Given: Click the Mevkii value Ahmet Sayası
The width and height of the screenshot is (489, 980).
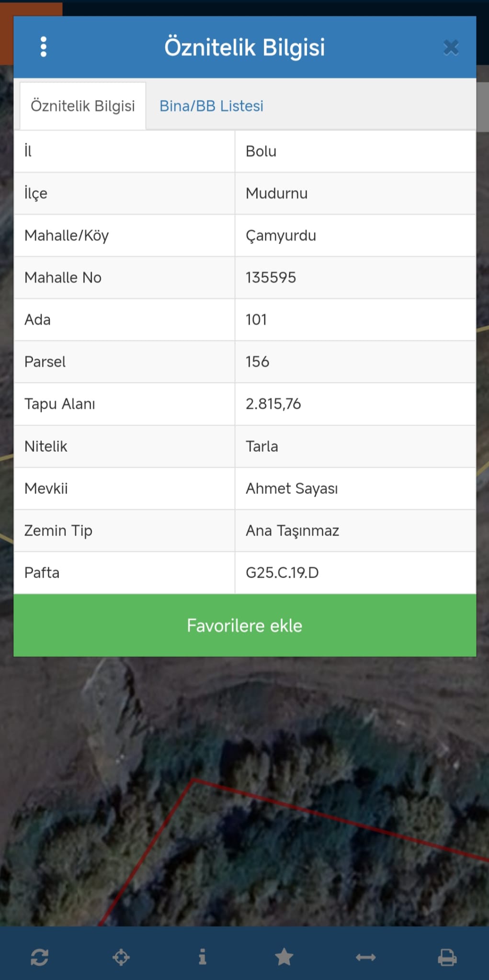Looking at the screenshot, I should coord(292,489).
